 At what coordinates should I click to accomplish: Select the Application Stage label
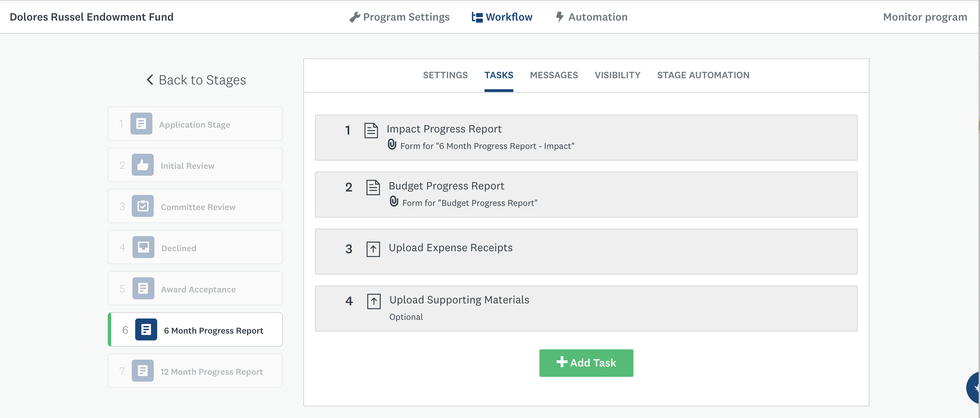click(x=195, y=125)
